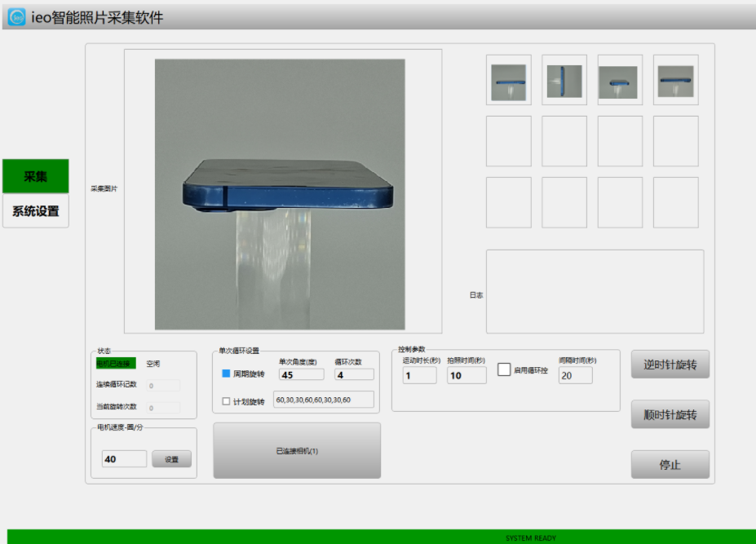Switch to the 采集 tab
The image size is (756, 544).
pyautogui.click(x=35, y=176)
